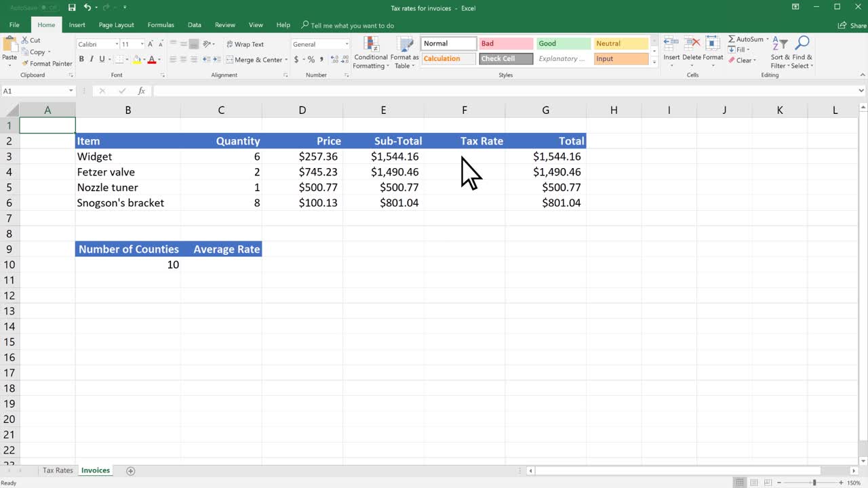Toggle Wrap Text

coord(245,44)
